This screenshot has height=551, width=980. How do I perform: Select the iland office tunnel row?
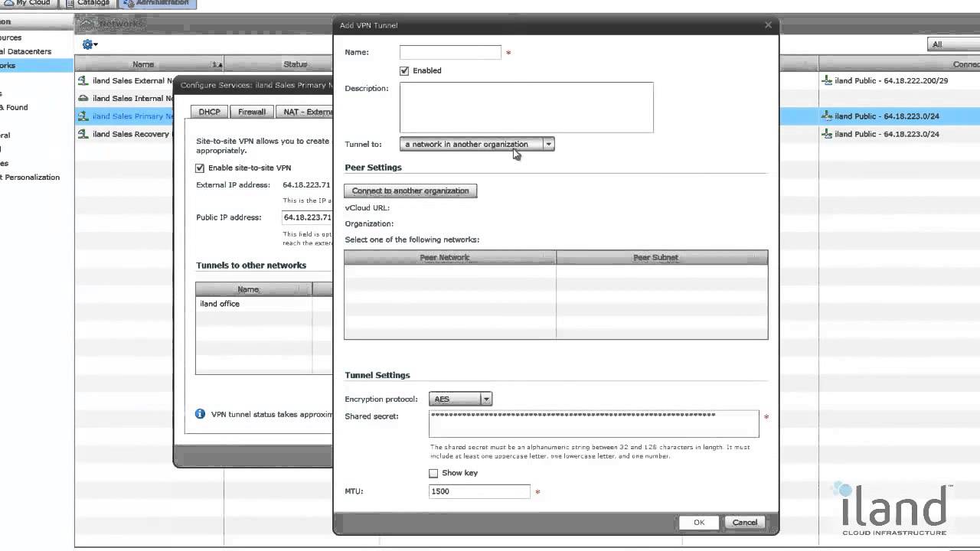[x=263, y=304]
